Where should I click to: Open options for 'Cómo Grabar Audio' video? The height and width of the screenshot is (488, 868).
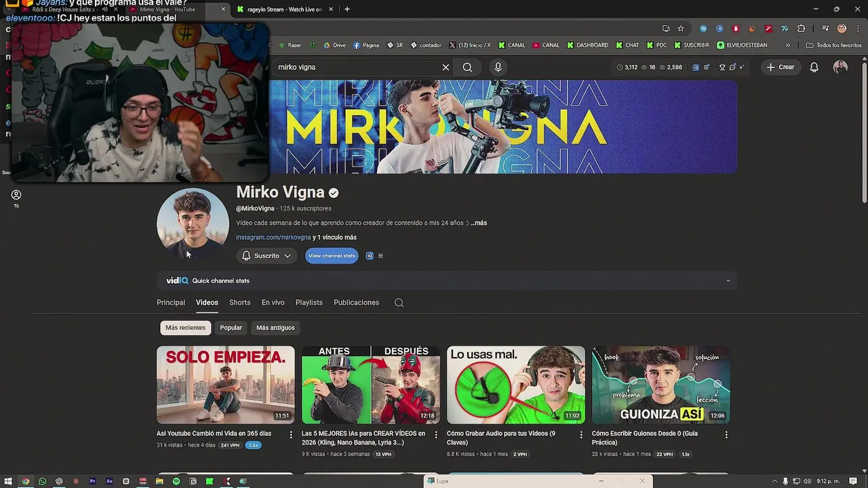pyautogui.click(x=581, y=434)
